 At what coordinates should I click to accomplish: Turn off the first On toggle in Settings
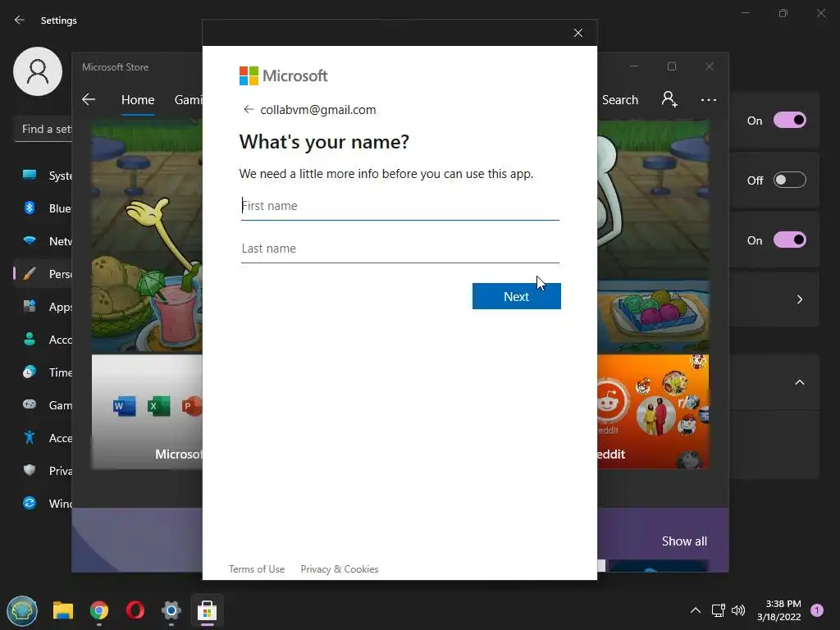790,120
